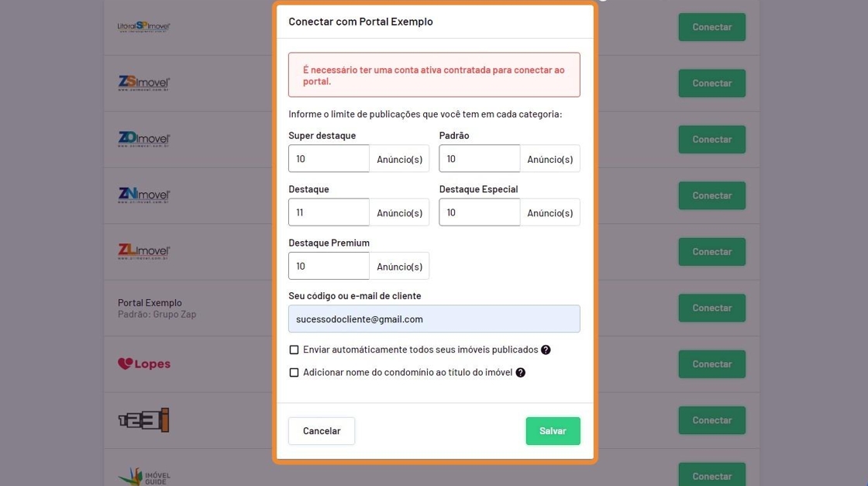
Task: Focus the Destaque Especial limit field
Action: (479, 212)
